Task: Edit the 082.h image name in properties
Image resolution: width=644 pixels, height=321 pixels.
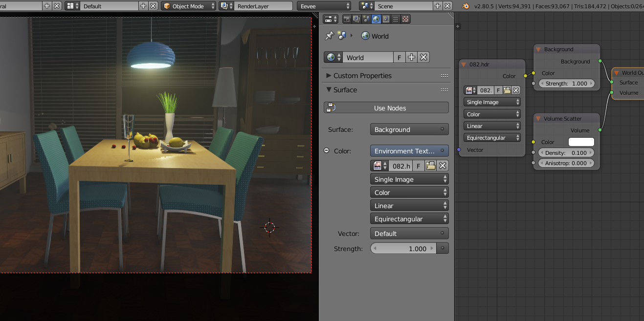Action: [x=401, y=166]
